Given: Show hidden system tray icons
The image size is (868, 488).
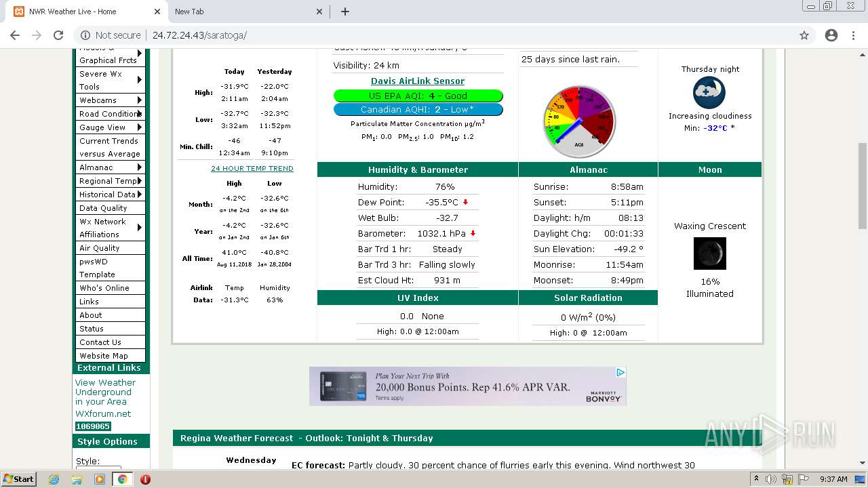Looking at the screenshot, I should 757,479.
